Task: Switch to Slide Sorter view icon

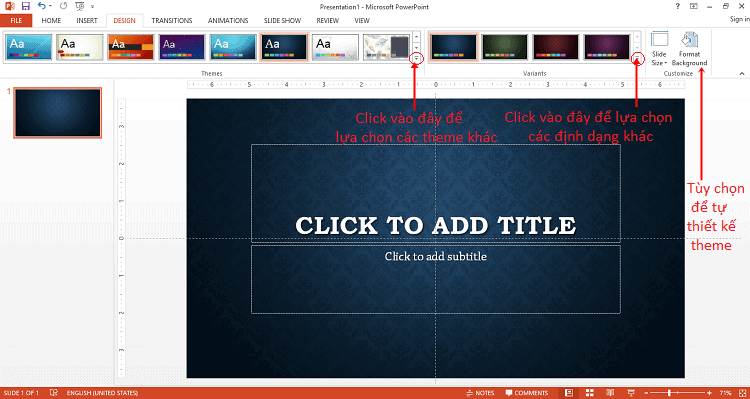Action: [590, 393]
